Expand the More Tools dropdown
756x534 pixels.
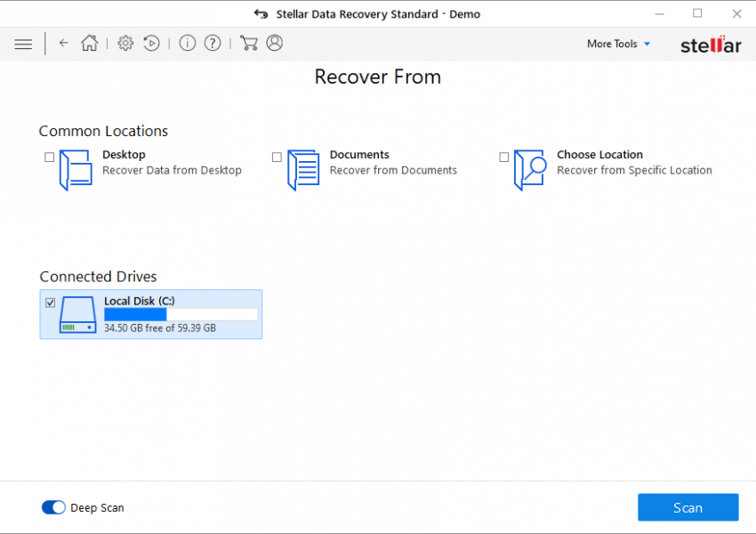pyautogui.click(x=617, y=43)
